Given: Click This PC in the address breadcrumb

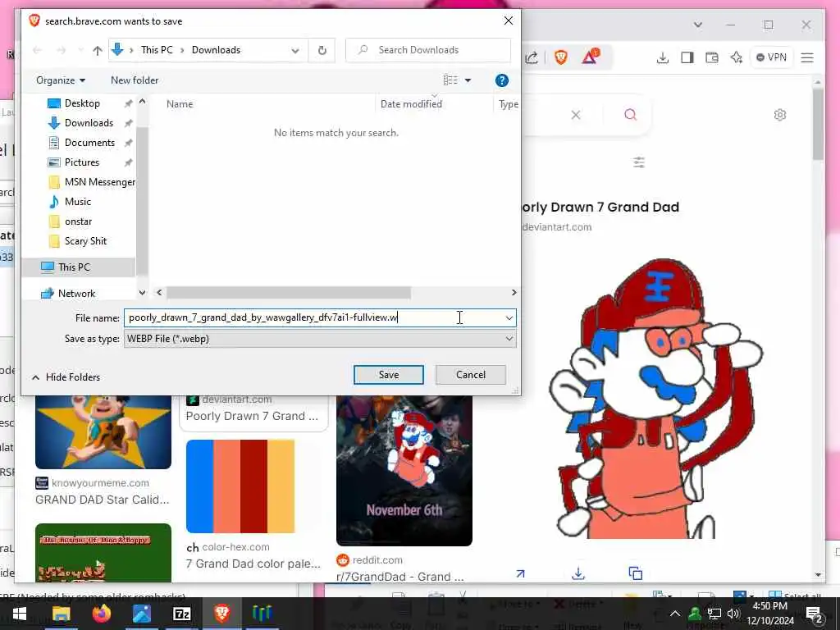Looking at the screenshot, I should click(x=157, y=50).
